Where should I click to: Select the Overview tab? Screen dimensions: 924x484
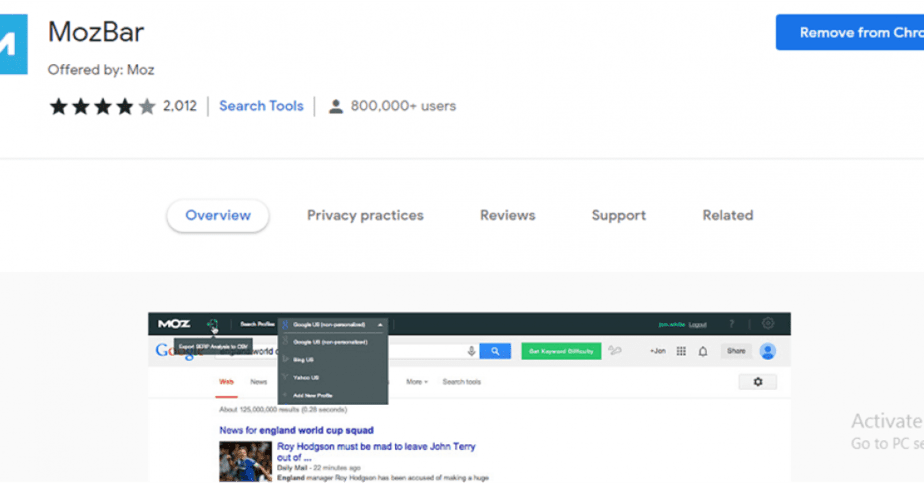[x=218, y=215]
